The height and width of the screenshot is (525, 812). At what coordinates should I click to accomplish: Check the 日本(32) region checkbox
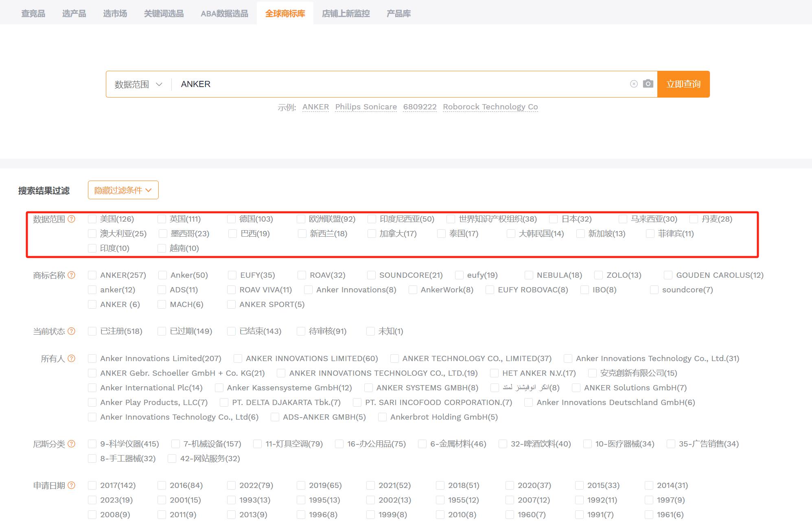point(554,219)
